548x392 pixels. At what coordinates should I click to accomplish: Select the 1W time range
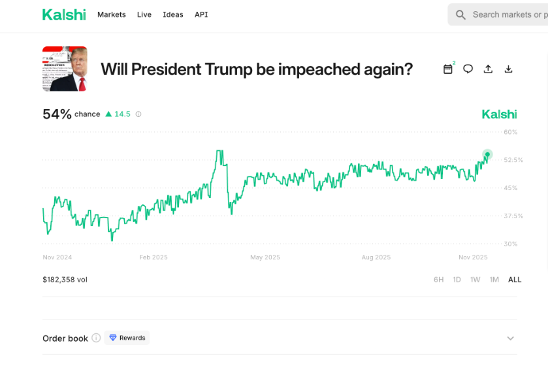click(x=475, y=280)
